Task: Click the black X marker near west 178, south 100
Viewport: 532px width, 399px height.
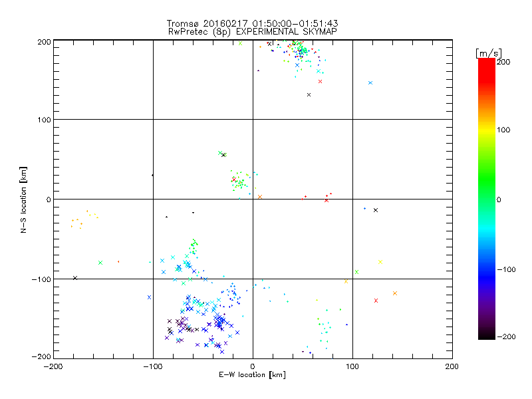Action: coord(75,278)
